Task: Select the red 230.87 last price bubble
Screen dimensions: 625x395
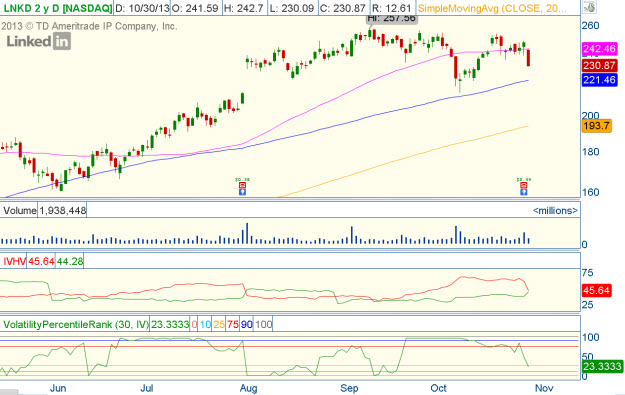Action: click(599, 65)
